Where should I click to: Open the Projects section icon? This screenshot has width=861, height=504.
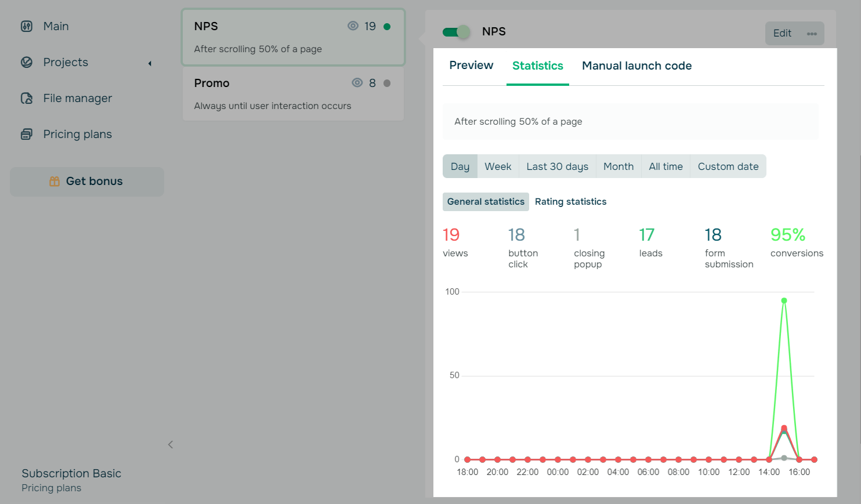click(x=27, y=62)
